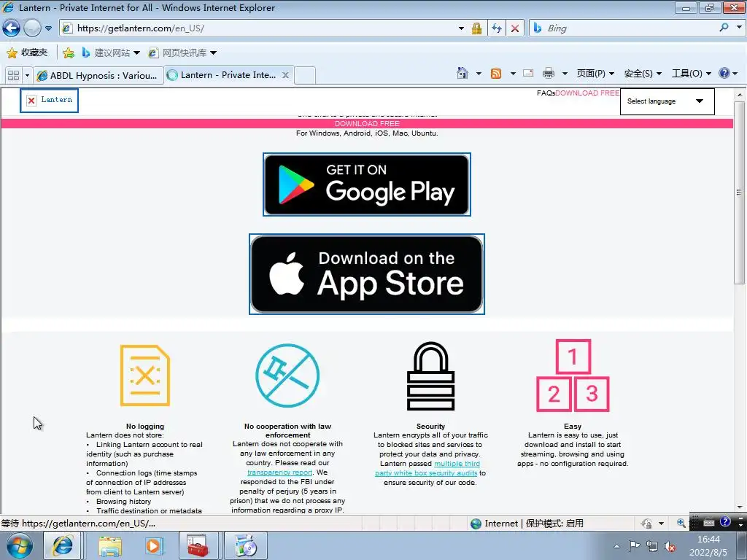This screenshot has height=560, width=747.
Task: Click the Download on the App Store badge
Action: pos(367,274)
